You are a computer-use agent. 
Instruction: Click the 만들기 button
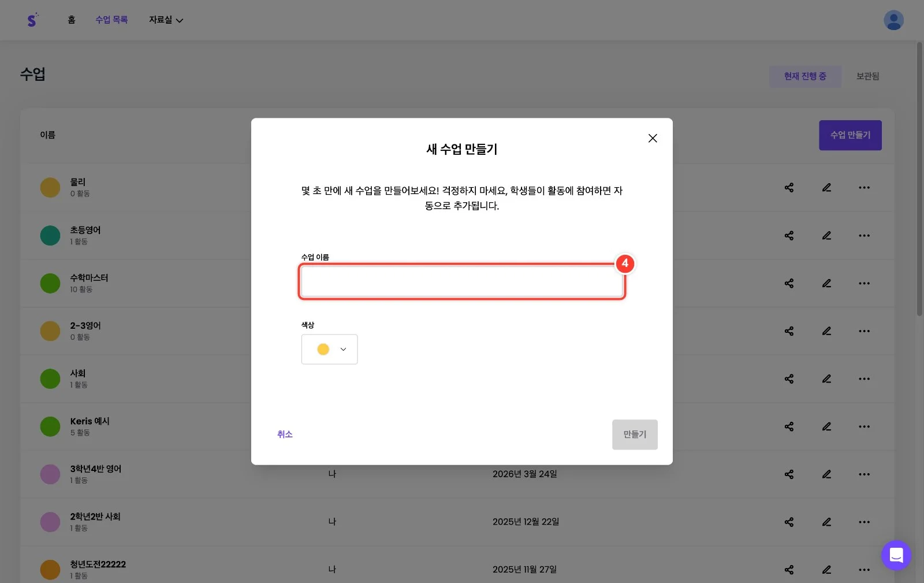point(635,435)
